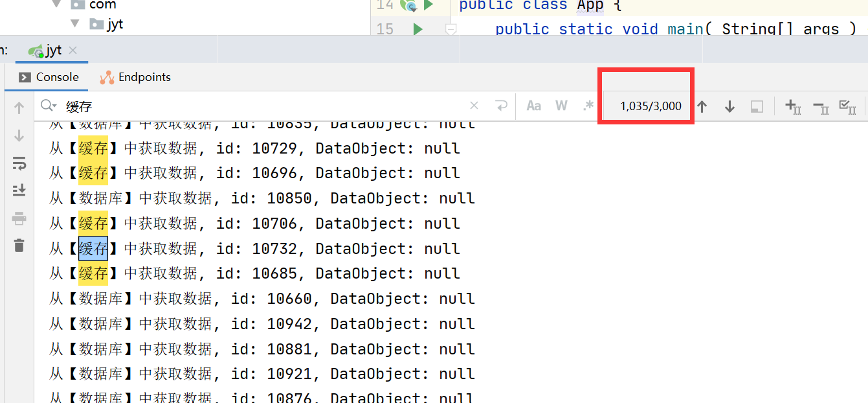Click console line with id 10660
Image resolution: width=868 pixels, height=403 pixels.
262,299
